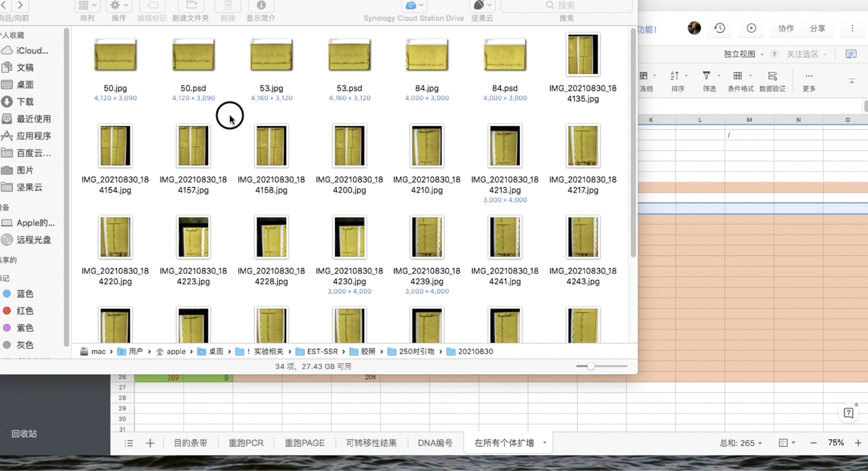Add a new sheet with plus icon
Screen dimensions: 868x471
[x=150, y=443]
